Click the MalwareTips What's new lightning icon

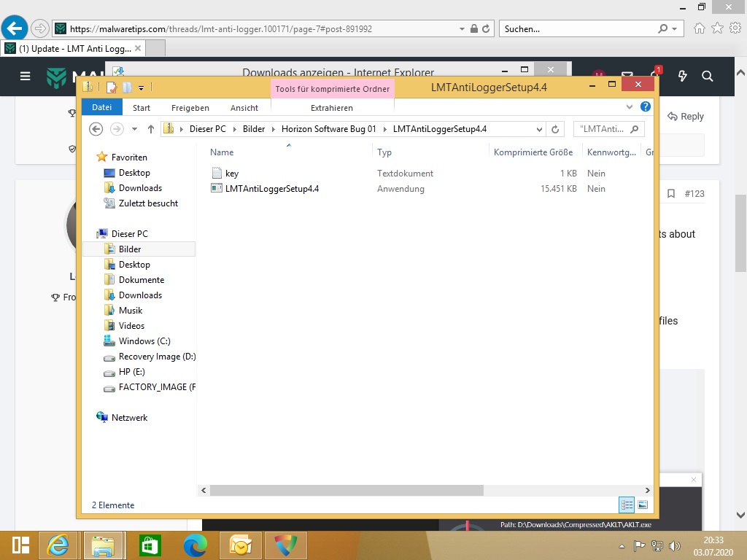coord(683,76)
